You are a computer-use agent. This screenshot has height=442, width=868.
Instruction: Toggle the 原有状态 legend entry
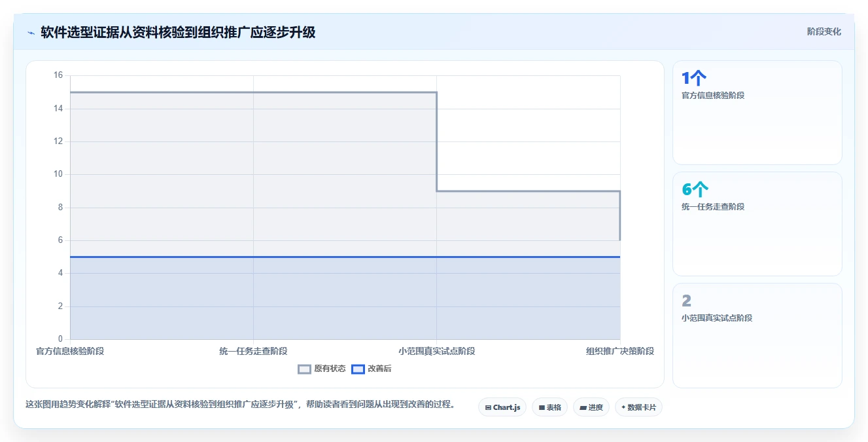322,369
